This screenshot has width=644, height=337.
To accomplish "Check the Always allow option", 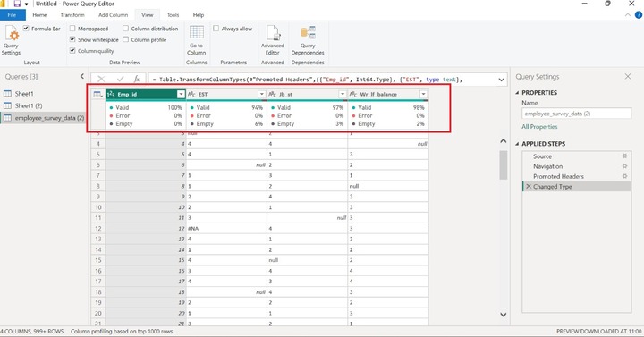I will (x=216, y=29).
